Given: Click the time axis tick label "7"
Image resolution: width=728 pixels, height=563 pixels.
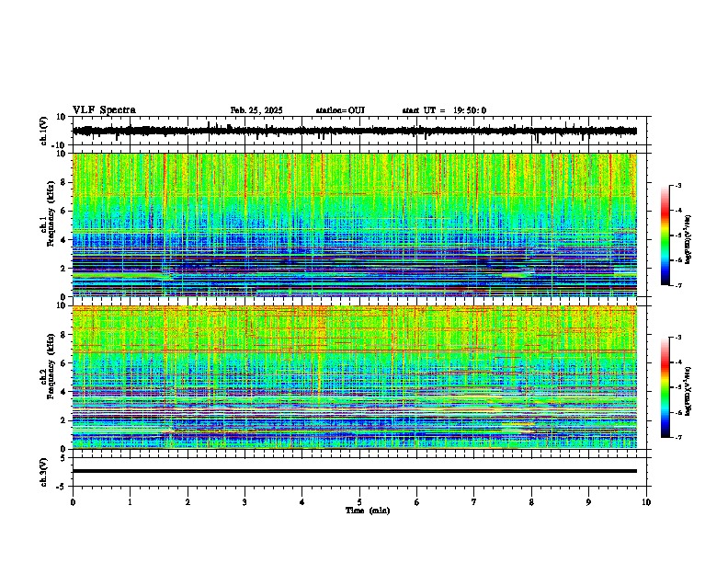Looking at the screenshot, I should point(474,502).
